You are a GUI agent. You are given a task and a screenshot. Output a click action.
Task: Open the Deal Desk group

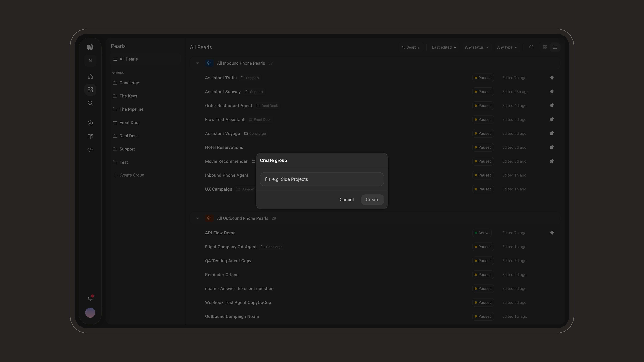click(x=145, y=136)
